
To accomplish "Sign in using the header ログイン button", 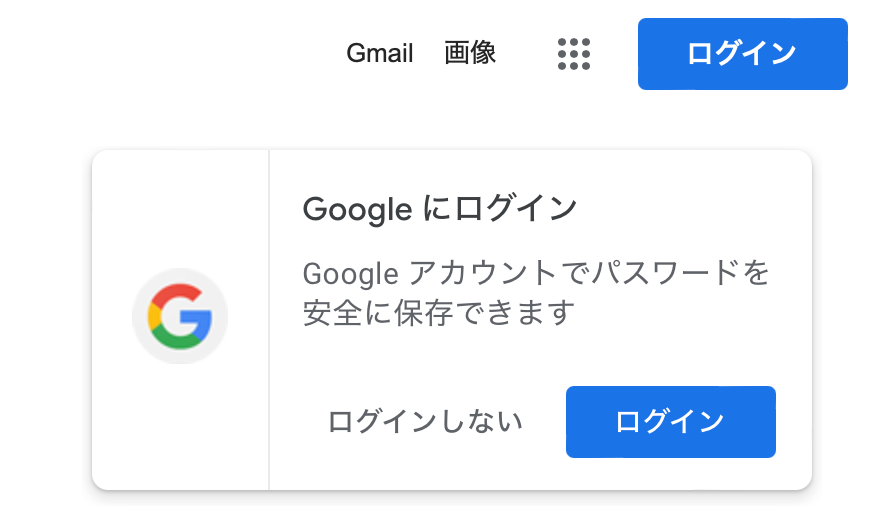I will pos(742,54).
